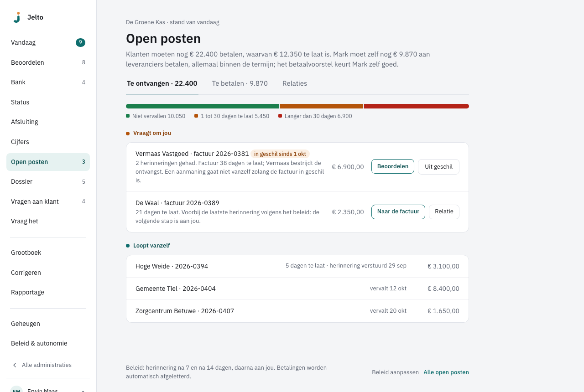Select the Te ontvangen tab

click(x=162, y=83)
